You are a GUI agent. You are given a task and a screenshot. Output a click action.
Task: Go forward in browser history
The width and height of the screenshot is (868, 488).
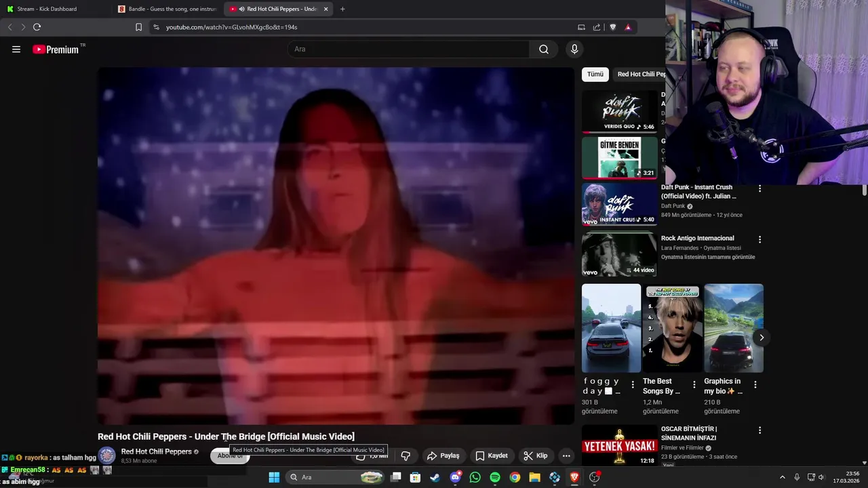22,27
